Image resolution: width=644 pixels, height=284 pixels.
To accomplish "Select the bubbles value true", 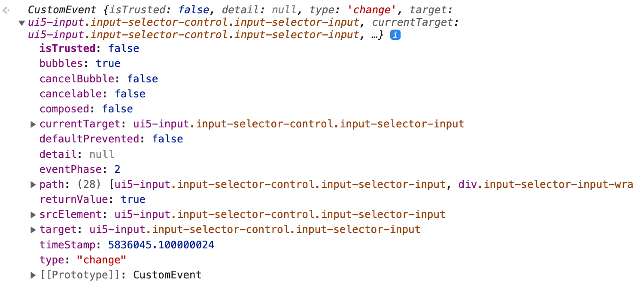I will click(108, 63).
